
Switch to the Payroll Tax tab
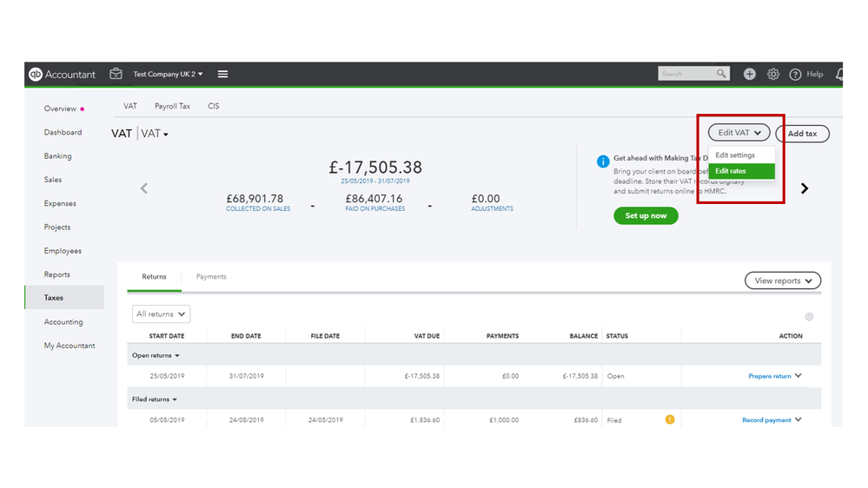tap(172, 106)
